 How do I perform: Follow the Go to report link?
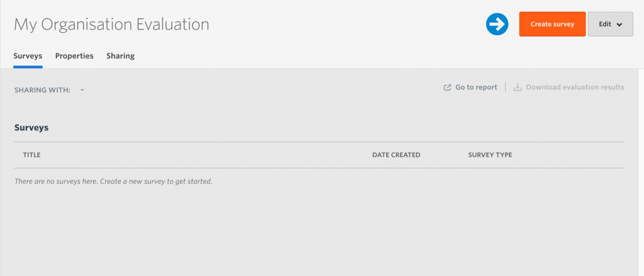click(x=476, y=87)
